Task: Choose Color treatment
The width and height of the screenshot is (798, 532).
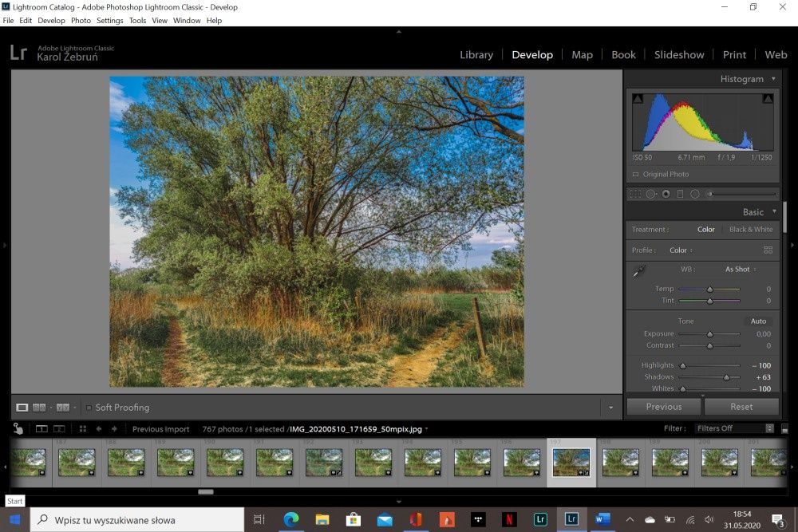Action: click(706, 230)
